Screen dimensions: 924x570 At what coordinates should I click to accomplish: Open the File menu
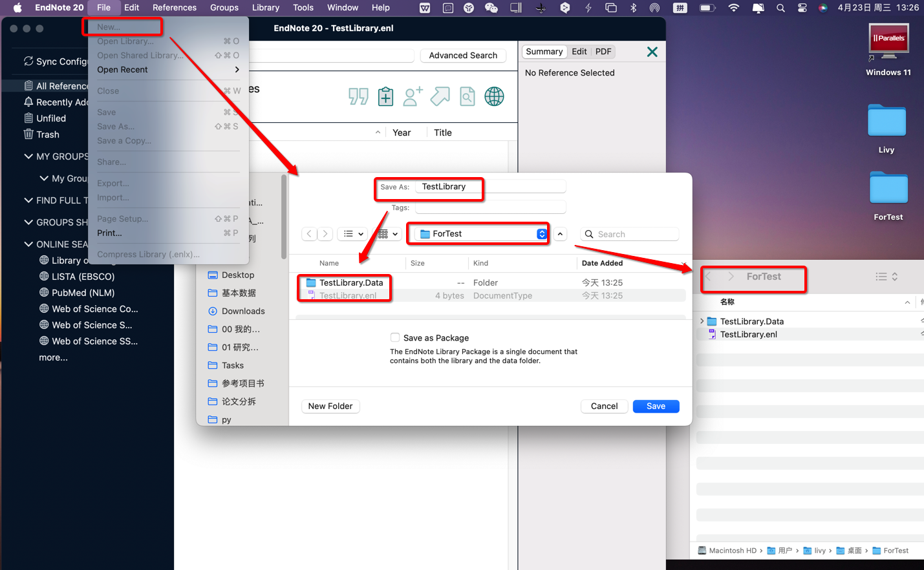coord(103,8)
